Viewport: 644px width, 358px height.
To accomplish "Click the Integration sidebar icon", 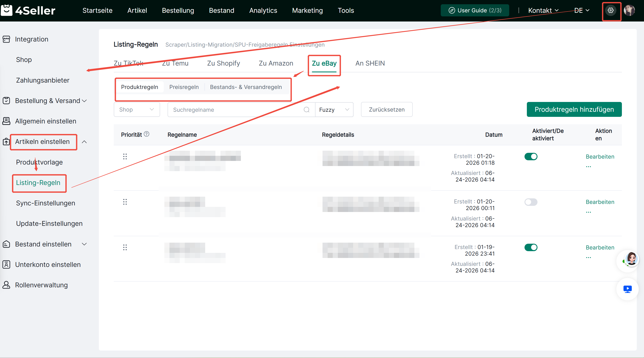I will point(6,39).
